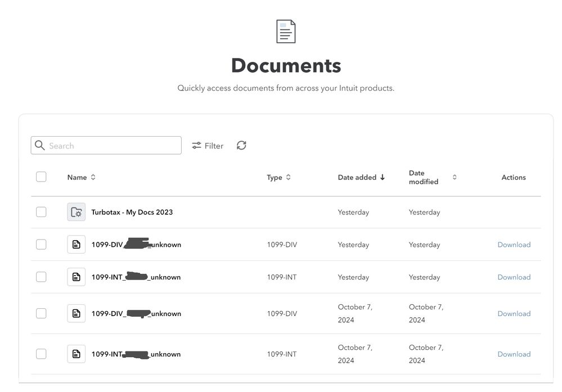
Task: Click the Documents page icon at top
Action: point(286,31)
